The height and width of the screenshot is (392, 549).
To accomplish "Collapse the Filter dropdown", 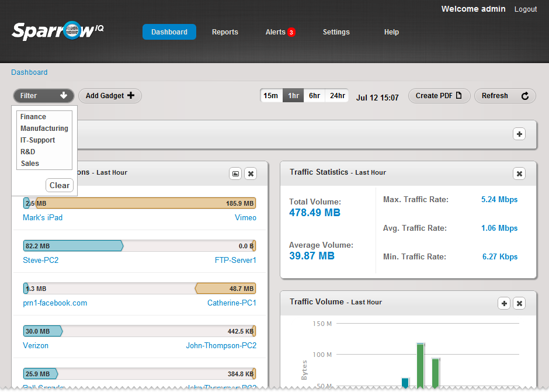I will point(44,96).
